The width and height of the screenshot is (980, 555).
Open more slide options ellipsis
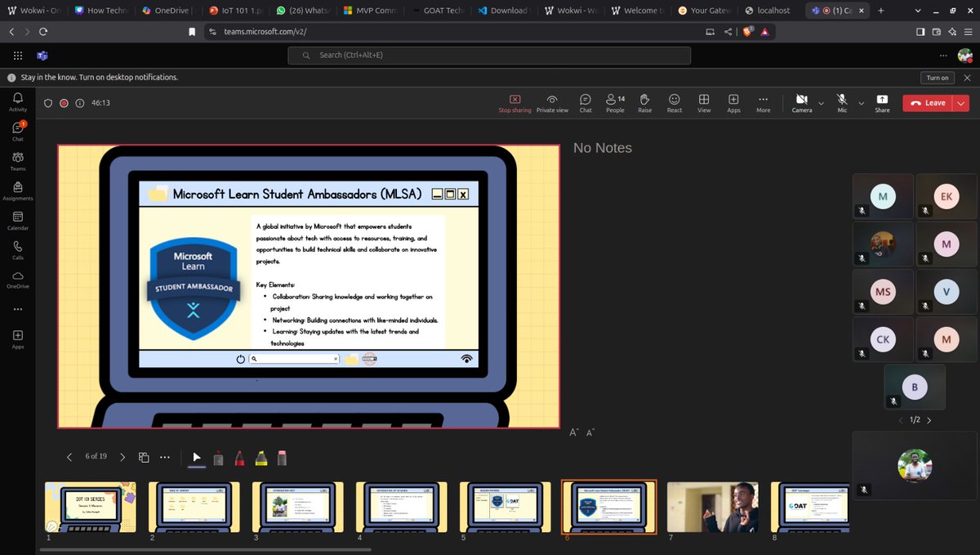tap(165, 458)
